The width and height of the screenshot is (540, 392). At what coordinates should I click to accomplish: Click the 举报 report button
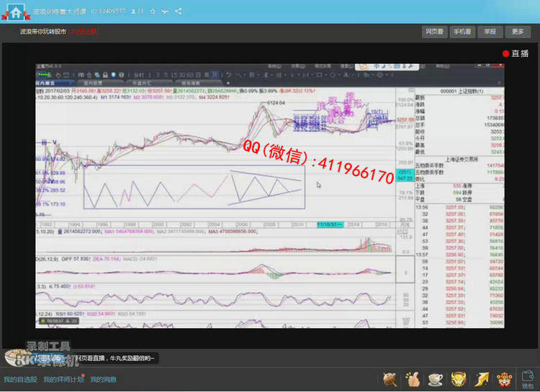[x=490, y=32]
